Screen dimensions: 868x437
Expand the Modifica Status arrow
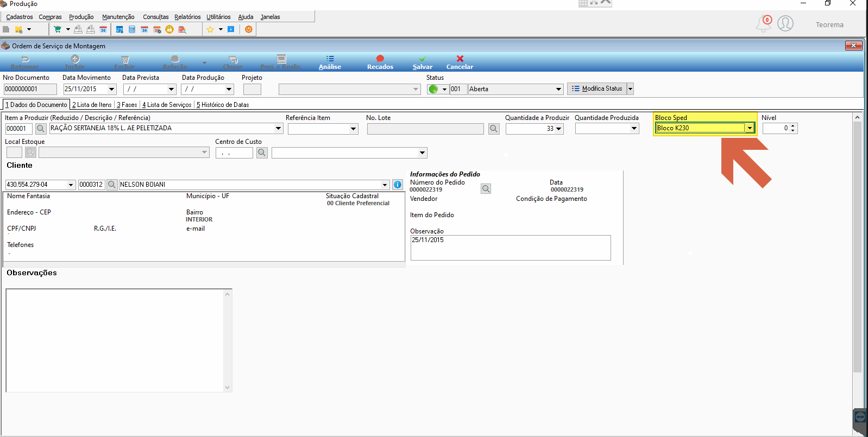630,88
